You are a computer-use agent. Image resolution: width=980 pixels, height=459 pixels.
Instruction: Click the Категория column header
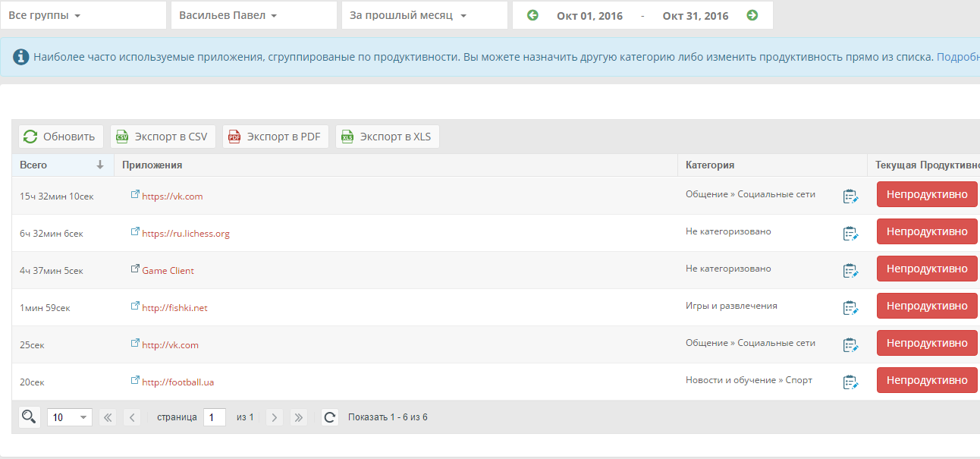tap(772, 165)
